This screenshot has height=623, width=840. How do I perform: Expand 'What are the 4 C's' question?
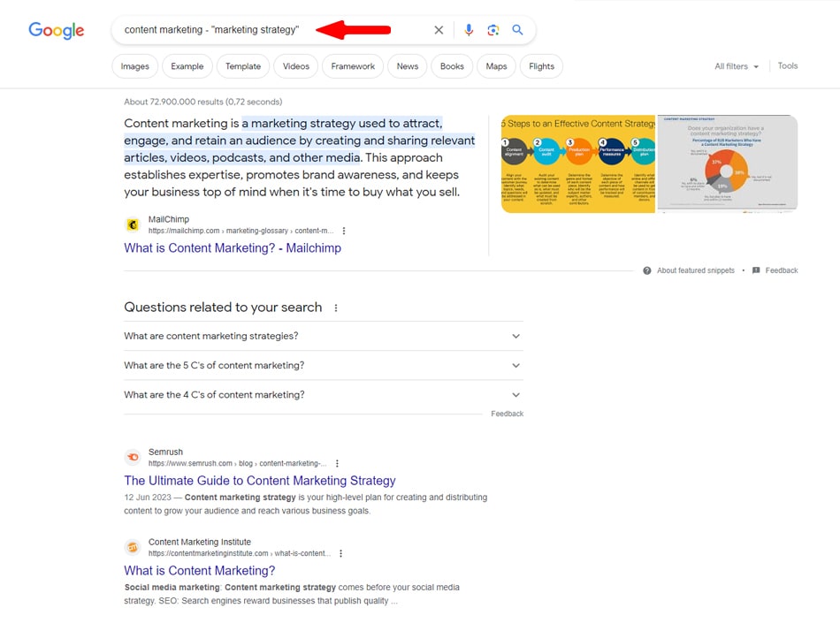click(x=324, y=395)
